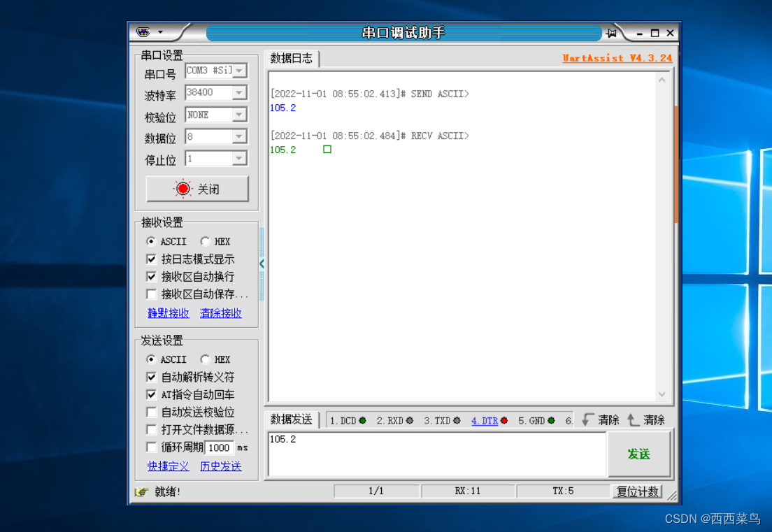Click the hand icon in status bar
Viewport: 772px width, 532px height.
click(x=142, y=491)
